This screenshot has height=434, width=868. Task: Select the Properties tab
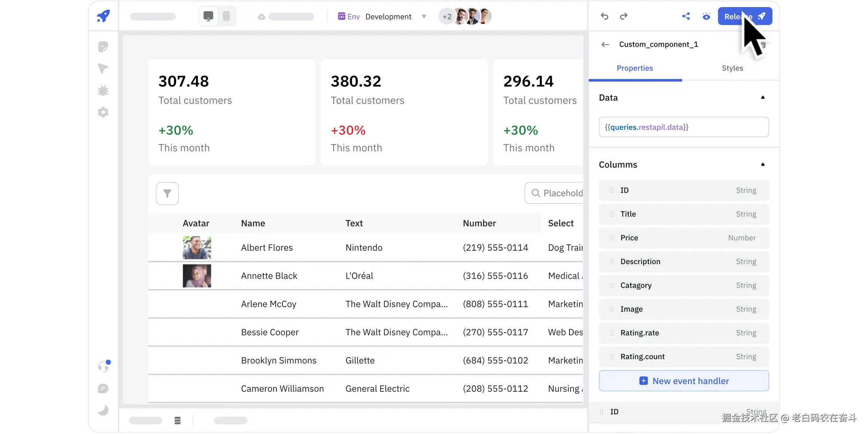(635, 68)
